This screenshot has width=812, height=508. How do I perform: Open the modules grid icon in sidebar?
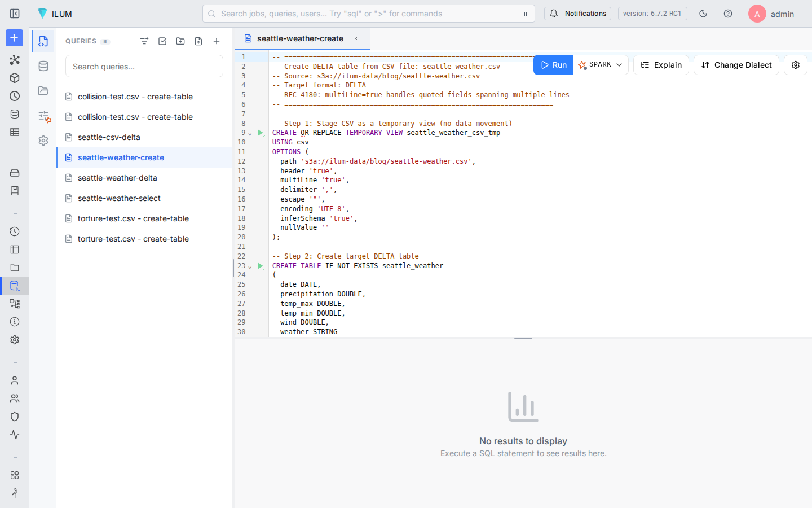click(15, 475)
